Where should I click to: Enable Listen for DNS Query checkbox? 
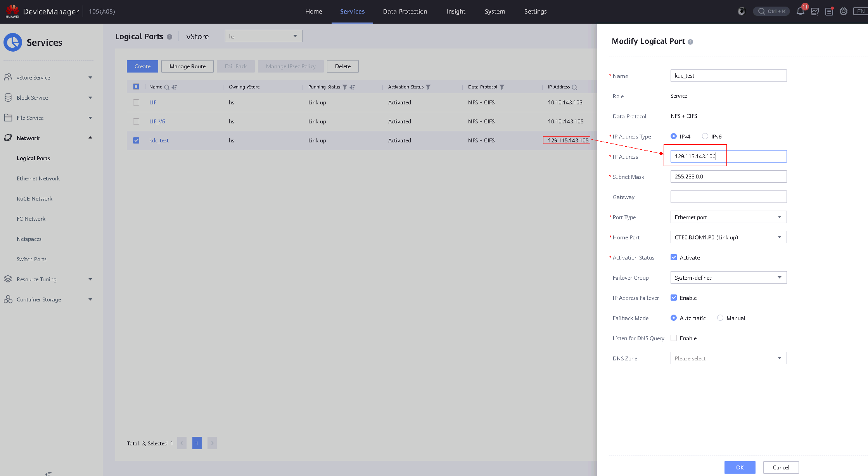click(x=674, y=338)
